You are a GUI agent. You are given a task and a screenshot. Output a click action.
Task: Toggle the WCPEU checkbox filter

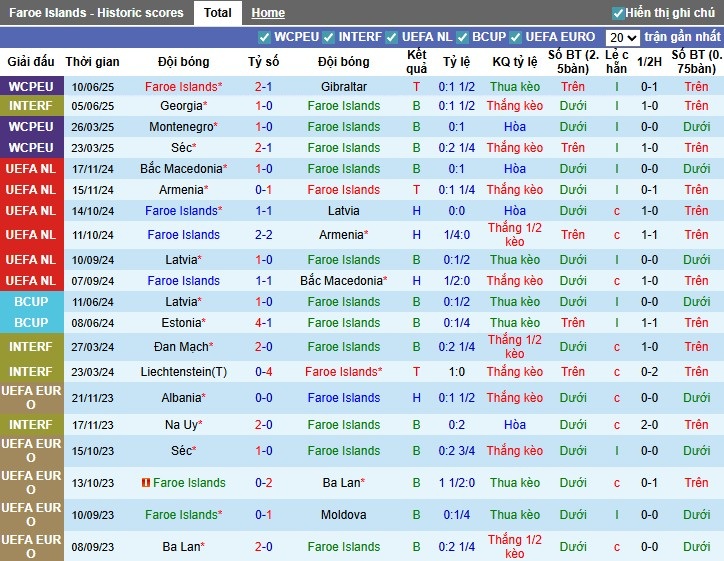[x=265, y=37]
